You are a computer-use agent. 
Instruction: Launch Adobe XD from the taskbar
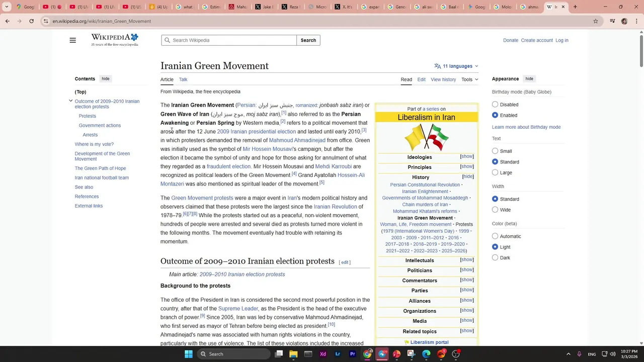click(x=323, y=354)
